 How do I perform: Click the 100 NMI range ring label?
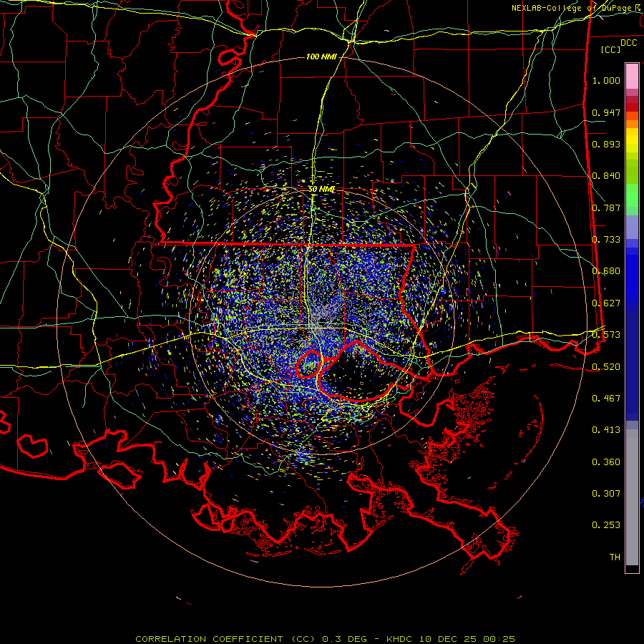(x=321, y=57)
